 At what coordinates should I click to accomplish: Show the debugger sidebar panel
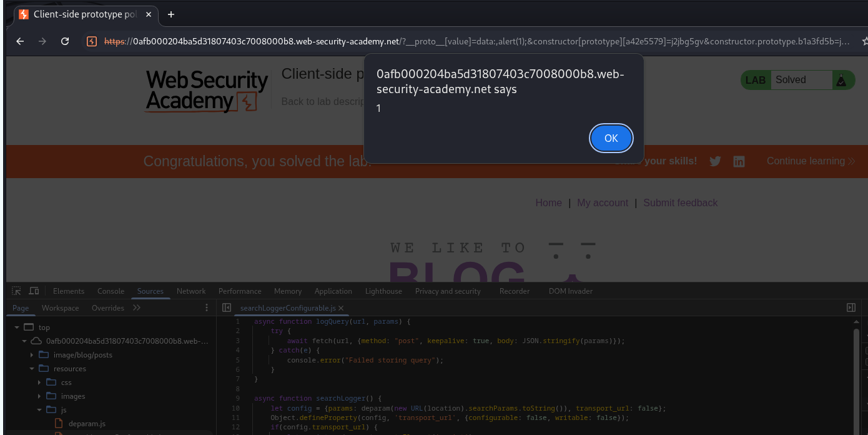(851, 307)
